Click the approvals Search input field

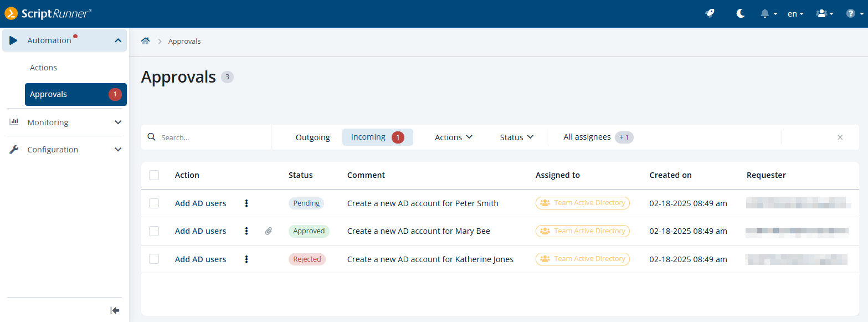click(x=210, y=137)
